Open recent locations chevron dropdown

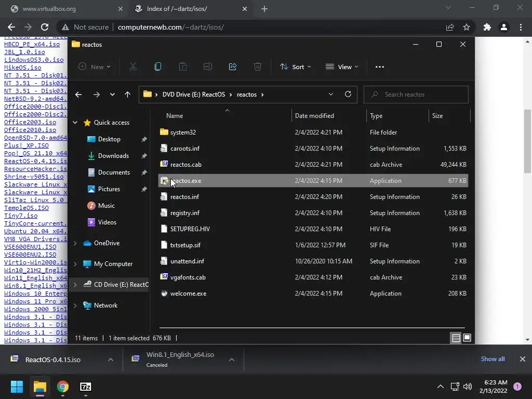click(x=112, y=95)
